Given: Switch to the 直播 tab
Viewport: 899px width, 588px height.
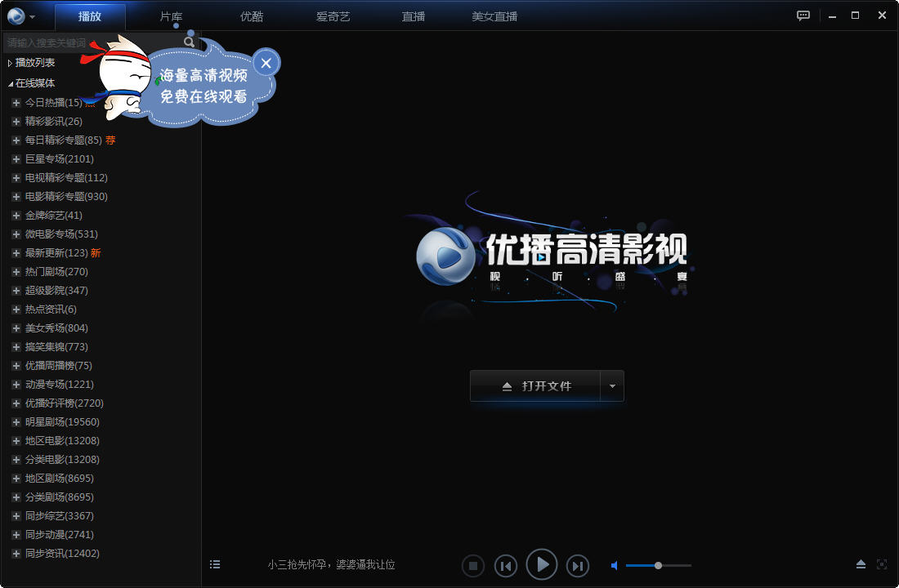Looking at the screenshot, I should 413,16.
